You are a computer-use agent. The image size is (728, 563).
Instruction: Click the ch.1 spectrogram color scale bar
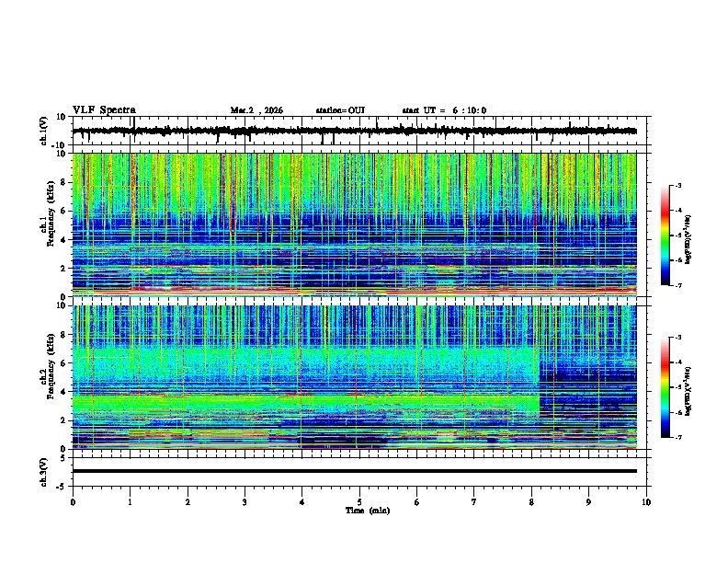pyautogui.click(x=665, y=236)
